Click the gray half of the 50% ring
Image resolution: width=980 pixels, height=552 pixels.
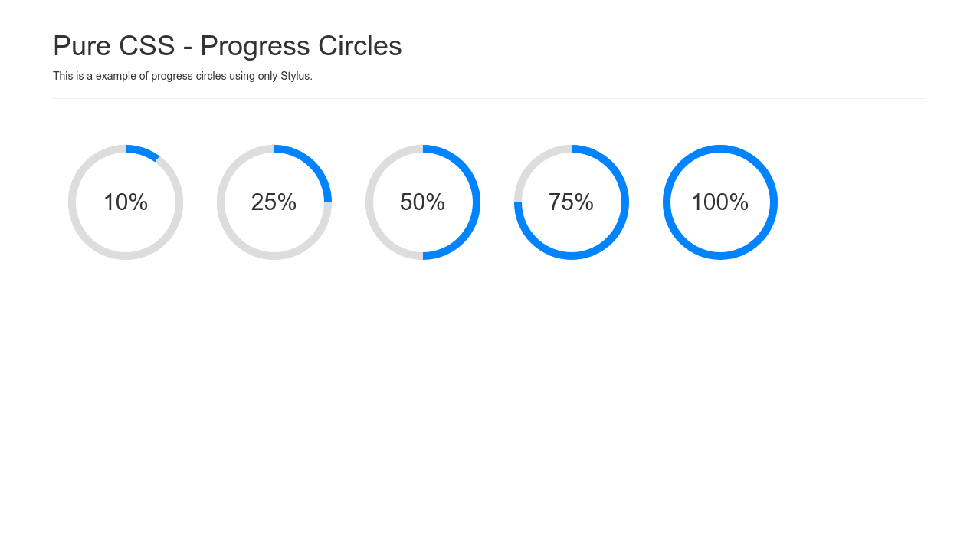pyautogui.click(x=369, y=202)
